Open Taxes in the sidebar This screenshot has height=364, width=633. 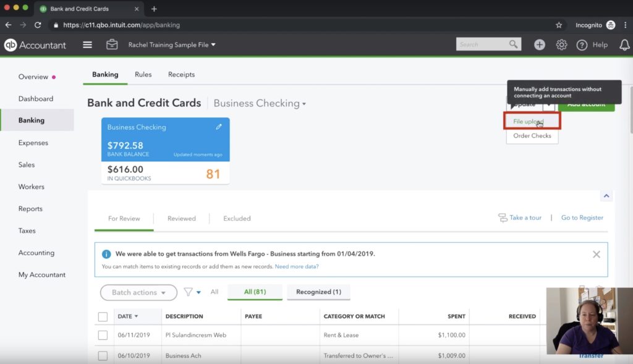[x=27, y=231]
